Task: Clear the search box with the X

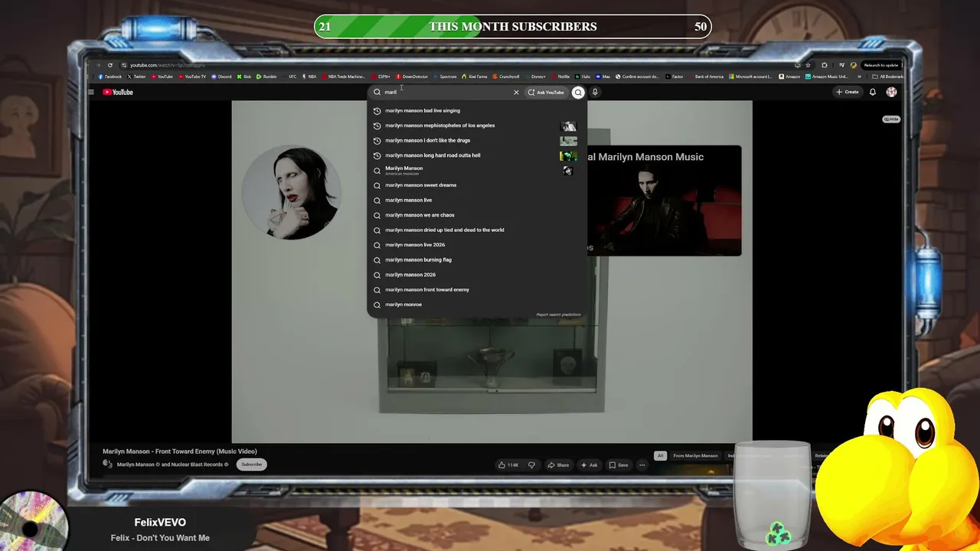Action: 516,92
